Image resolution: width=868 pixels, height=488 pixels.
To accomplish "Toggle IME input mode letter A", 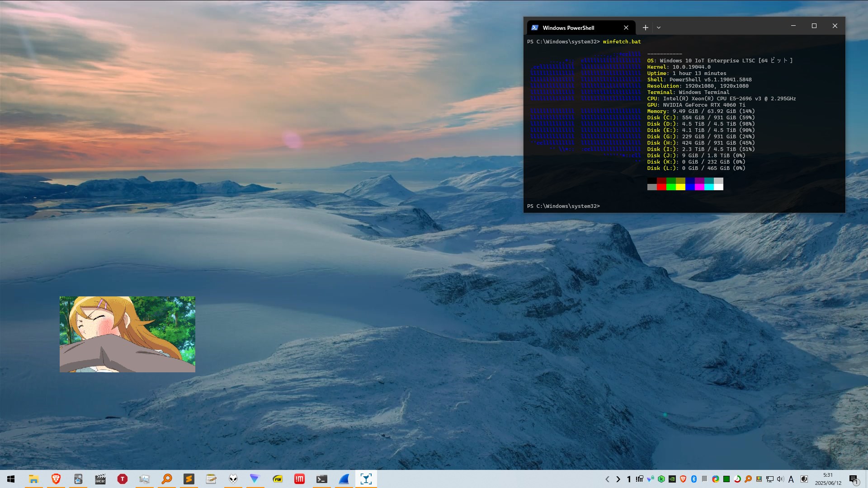I will click(791, 479).
